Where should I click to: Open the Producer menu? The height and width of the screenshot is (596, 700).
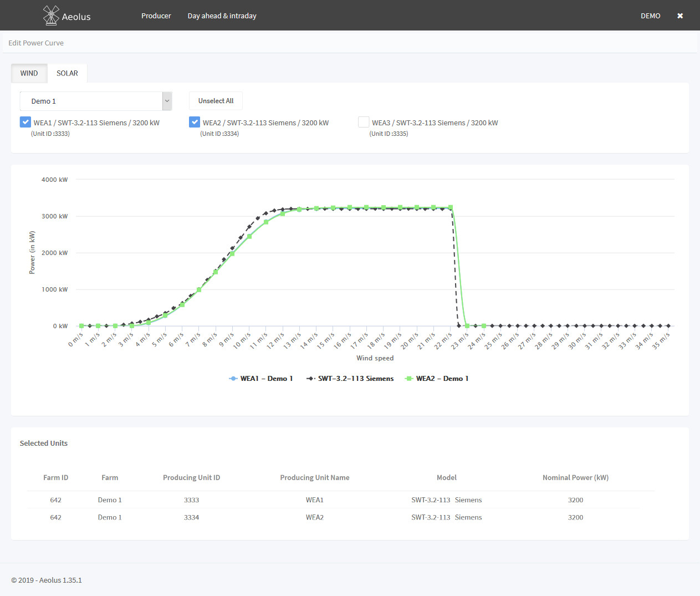point(156,16)
